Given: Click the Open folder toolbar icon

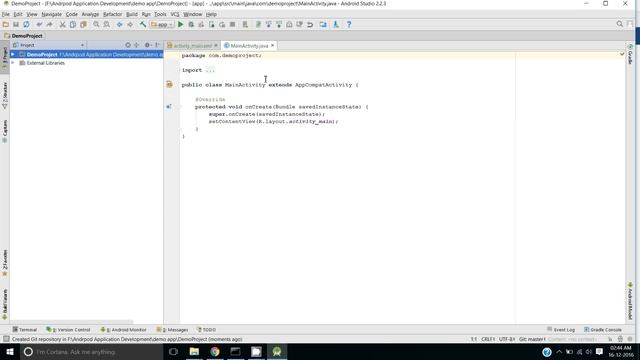Looking at the screenshot, I should (x=6, y=24).
